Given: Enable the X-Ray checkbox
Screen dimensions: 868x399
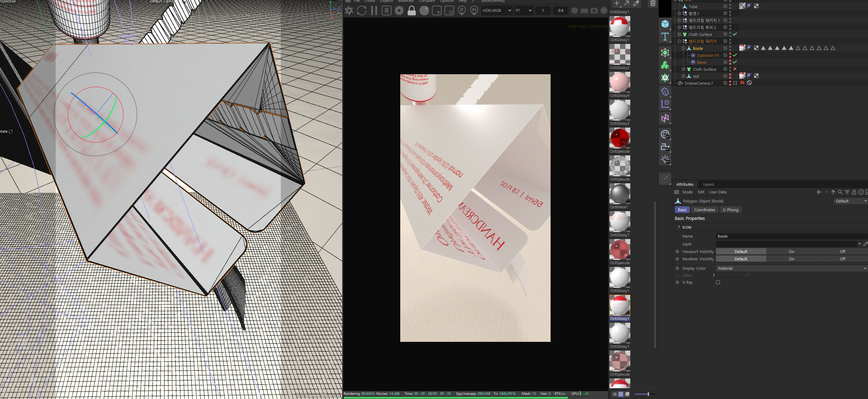Looking at the screenshot, I should [718, 282].
